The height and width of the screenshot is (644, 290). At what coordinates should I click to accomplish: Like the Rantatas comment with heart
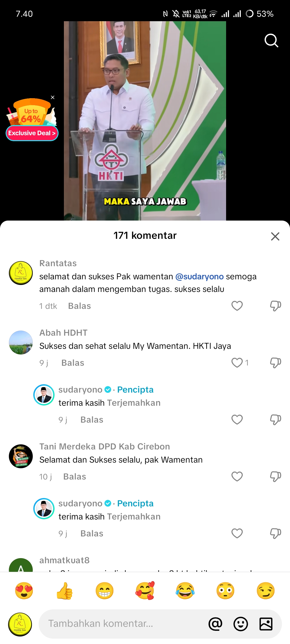[237, 306]
